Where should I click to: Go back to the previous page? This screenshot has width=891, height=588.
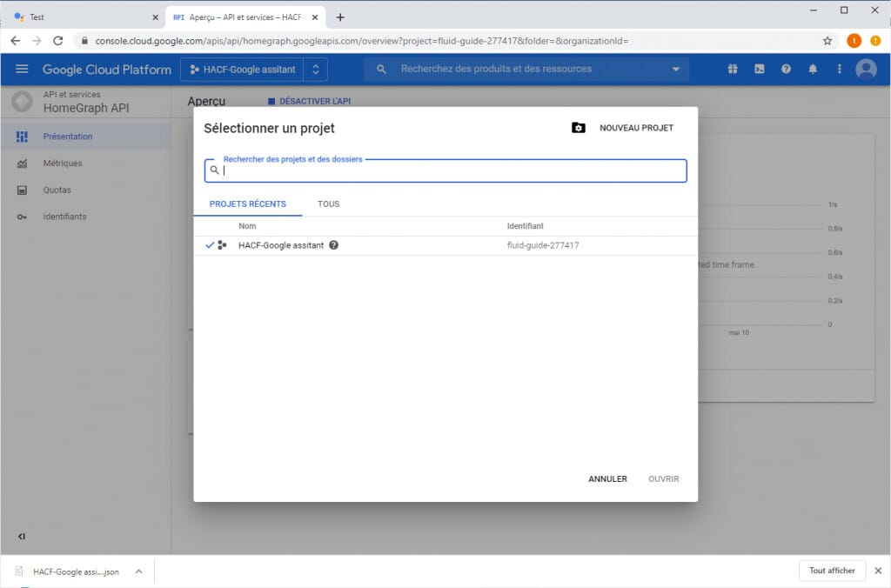point(16,41)
